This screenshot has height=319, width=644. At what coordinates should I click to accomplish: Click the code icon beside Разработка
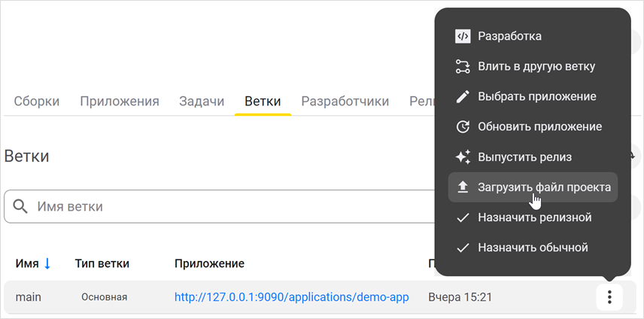pos(463,36)
